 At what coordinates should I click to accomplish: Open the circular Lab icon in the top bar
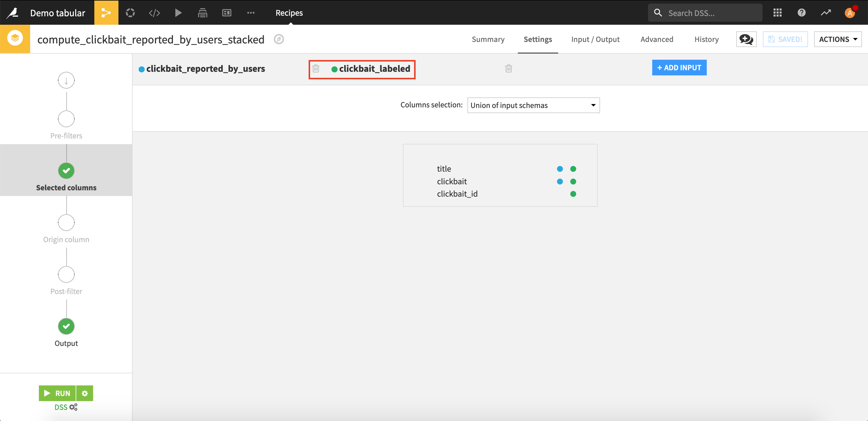point(130,13)
